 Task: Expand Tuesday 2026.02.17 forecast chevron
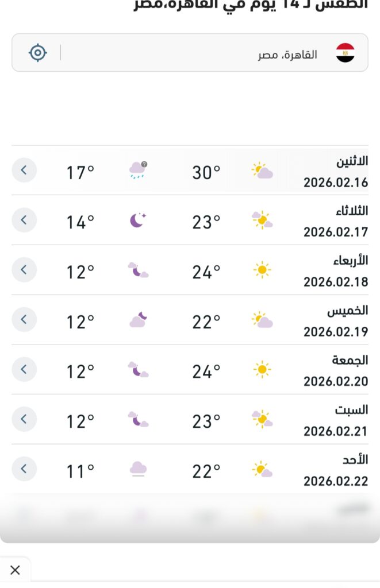24,220
